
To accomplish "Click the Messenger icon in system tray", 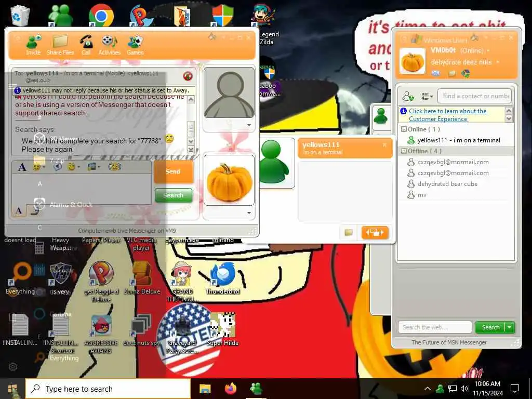I will point(440,389).
